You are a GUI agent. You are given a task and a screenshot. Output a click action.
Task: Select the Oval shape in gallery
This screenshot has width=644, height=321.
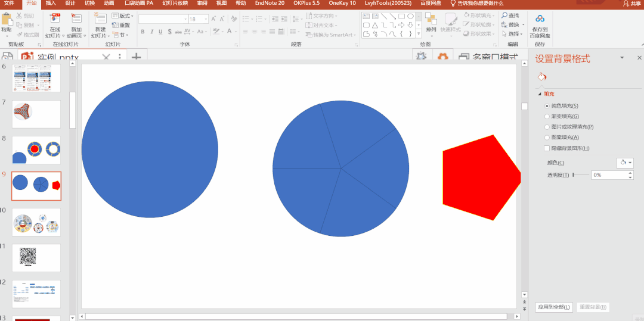pos(410,17)
